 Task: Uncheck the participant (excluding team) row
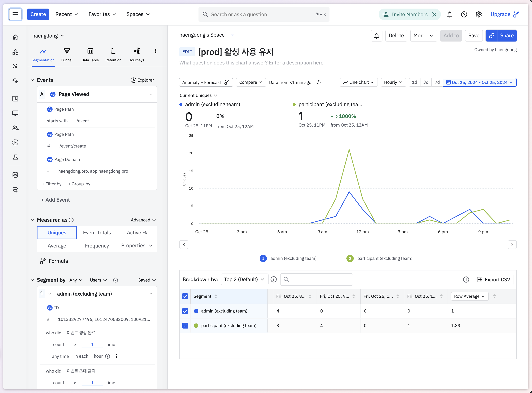(x=185, y=326)
